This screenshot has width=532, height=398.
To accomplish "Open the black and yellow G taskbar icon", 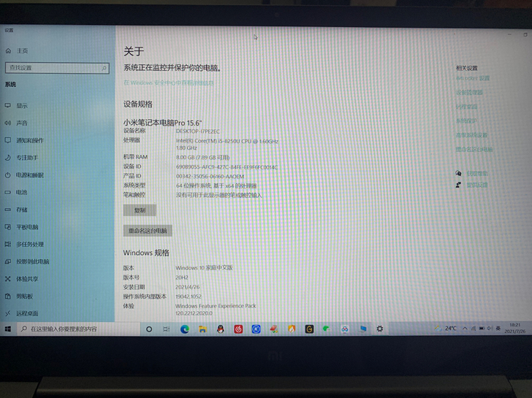I will (x=309, y=329).
